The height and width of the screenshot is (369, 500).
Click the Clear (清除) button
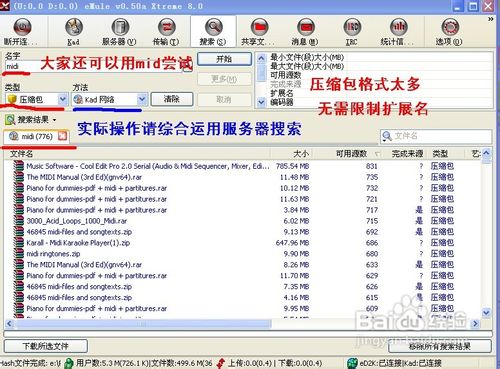[x=172, y=99]
